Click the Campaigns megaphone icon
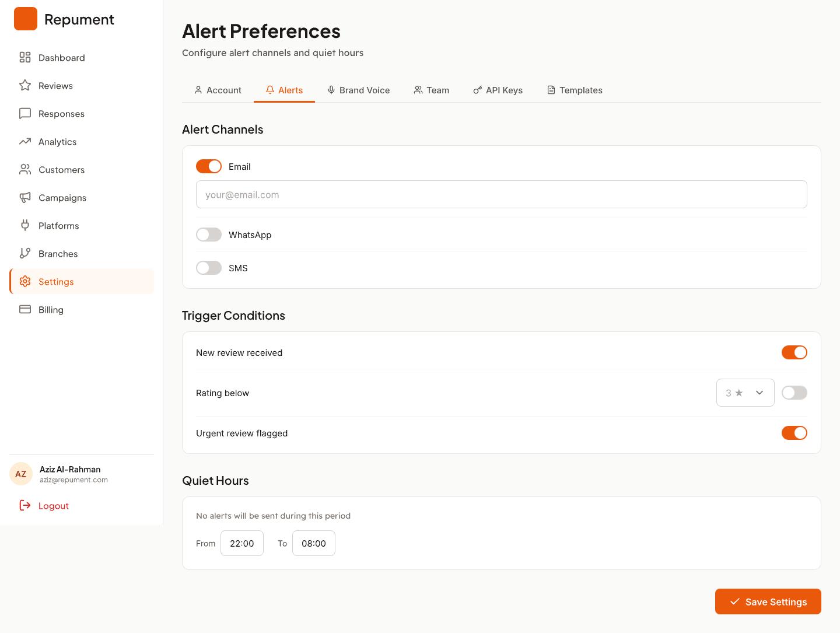This screenshot has width=840, height=633. pyautogui.click(x=25, y=197)
